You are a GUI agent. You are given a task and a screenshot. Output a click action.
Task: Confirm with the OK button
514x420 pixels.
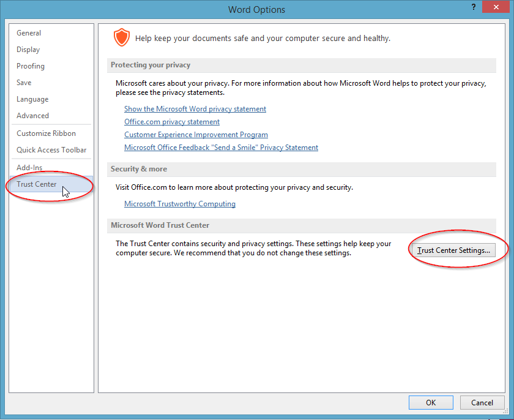(x=431, y=402)
